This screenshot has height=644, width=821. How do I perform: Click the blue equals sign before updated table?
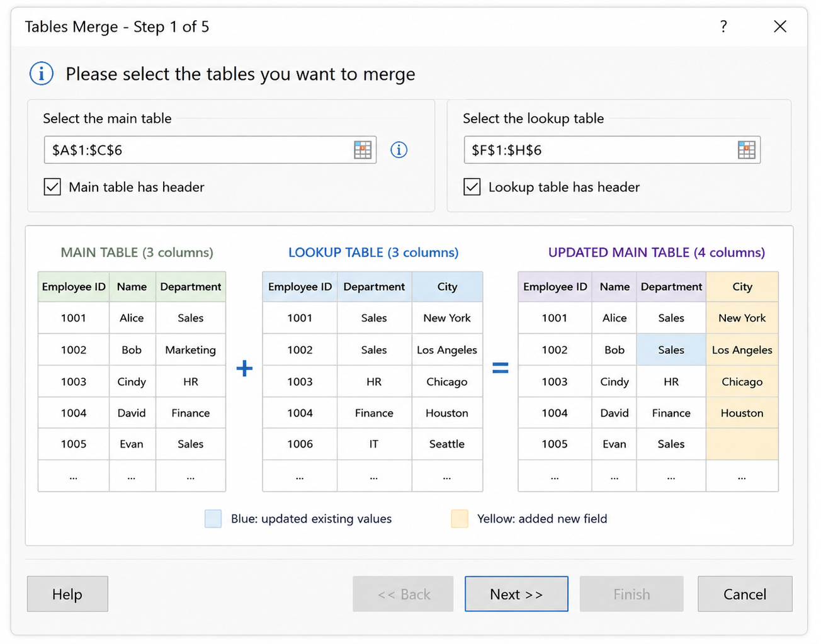pyautogui.click(x=501, y=368)
